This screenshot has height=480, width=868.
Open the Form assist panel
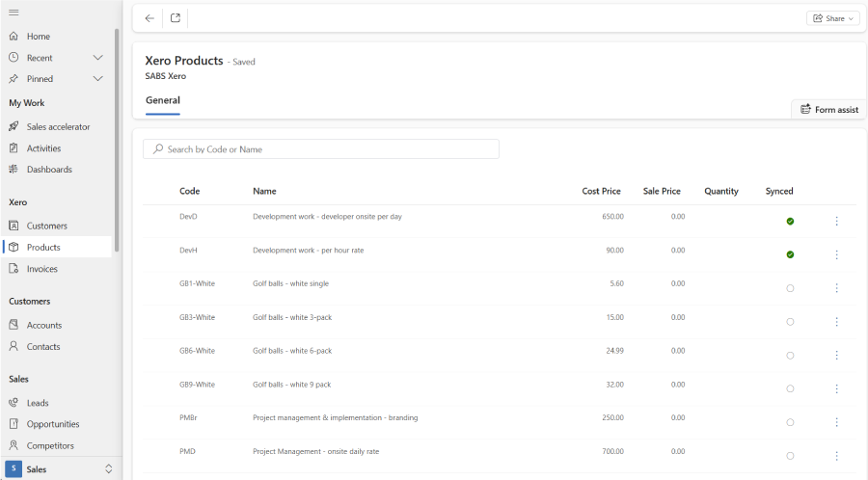pyautogui.click(x=829, y=110)
